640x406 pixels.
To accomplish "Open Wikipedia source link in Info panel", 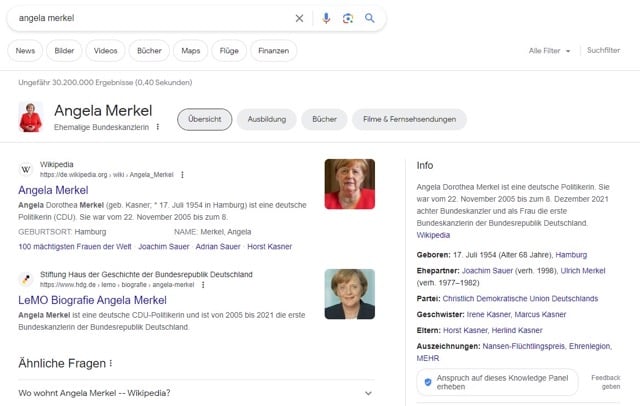I will pyautogui.click(x=433, y=235).
